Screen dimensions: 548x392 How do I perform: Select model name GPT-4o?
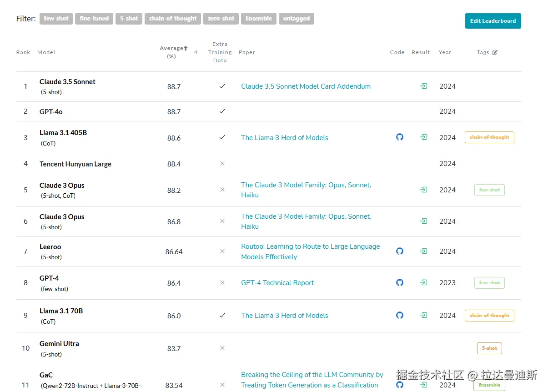pyautogui.click(x=51, y=111)
